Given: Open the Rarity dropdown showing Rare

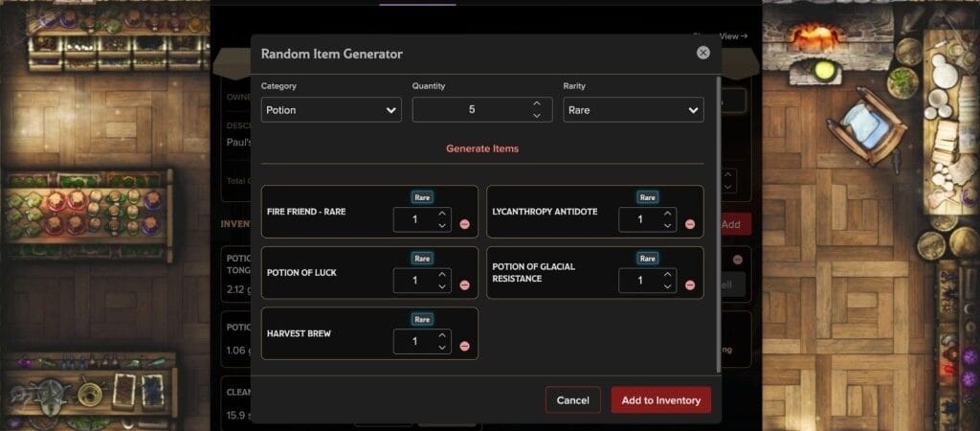Looking at the screenshot, I should 634,109.
